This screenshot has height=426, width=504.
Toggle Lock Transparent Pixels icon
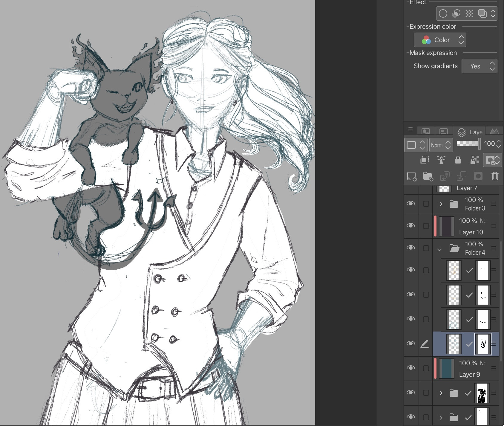pos(474,160)
